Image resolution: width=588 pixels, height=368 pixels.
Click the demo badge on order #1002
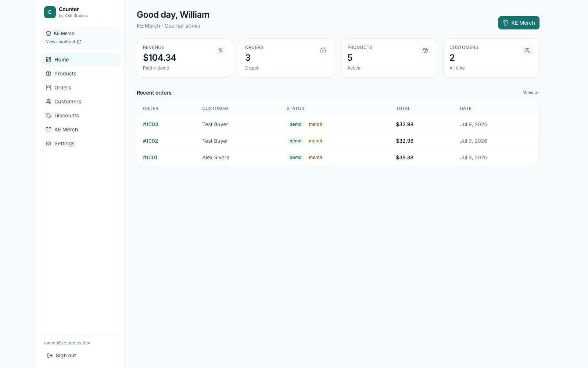click(x=295, y=141)
